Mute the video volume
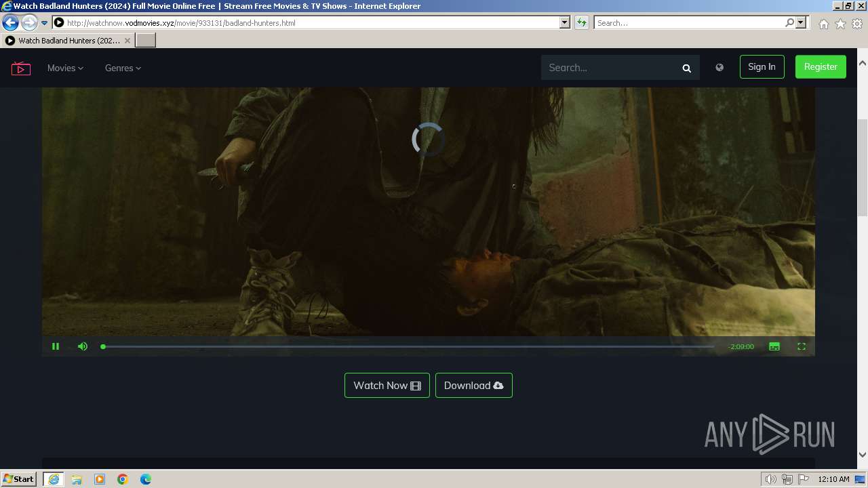The width and height of the screenshot is (868, 488). tap(83, 346)
